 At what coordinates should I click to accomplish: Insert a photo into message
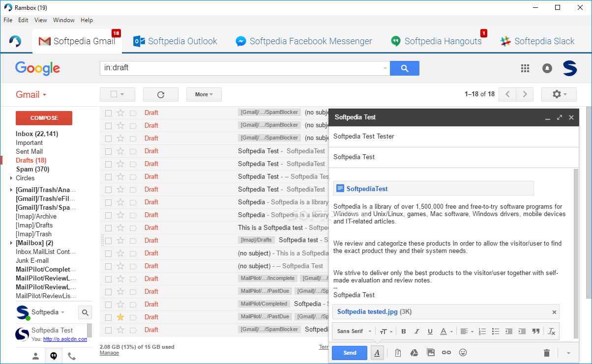(x=431, y=353)
